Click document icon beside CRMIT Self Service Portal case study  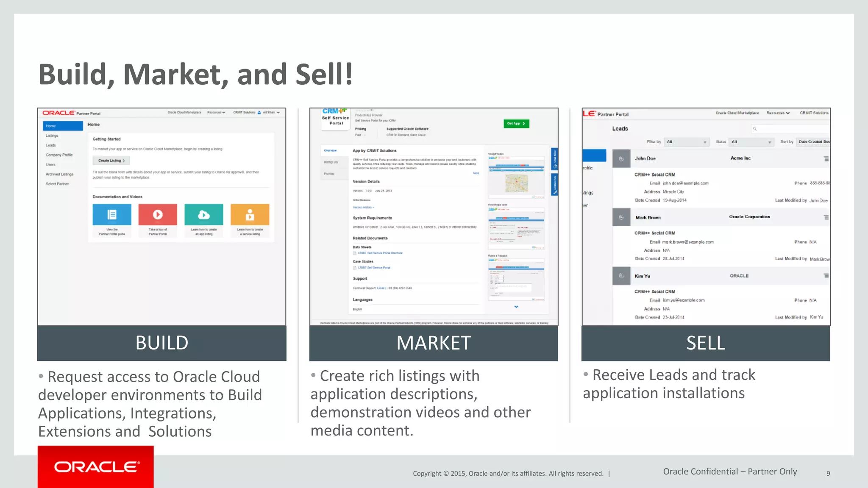(x=355, y=268)
